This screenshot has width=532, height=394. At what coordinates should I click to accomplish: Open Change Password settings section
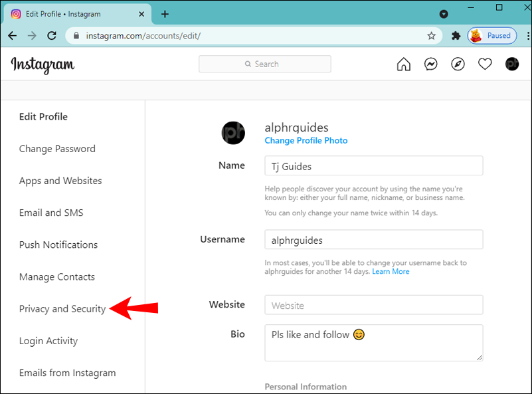click(x=57, y=149)
